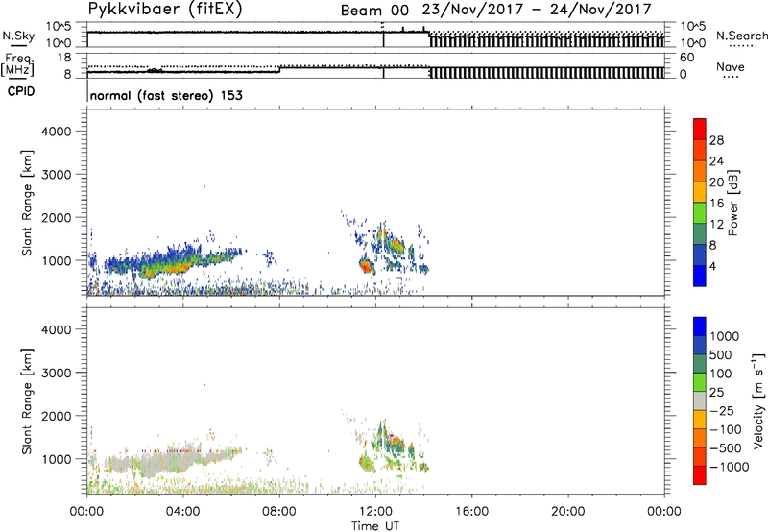Click the "N.Sky" legend label
This screenshot has height=532, width=768.
(18, 36)
